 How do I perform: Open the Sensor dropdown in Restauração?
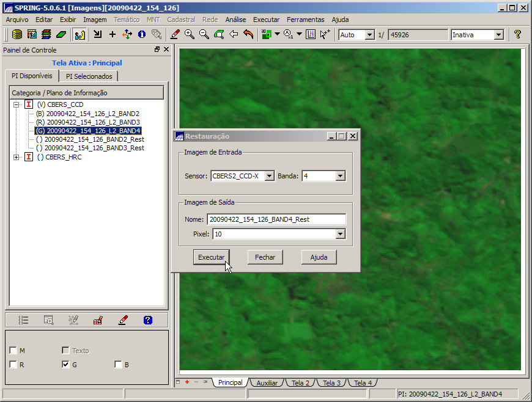[x=270, y=176]
